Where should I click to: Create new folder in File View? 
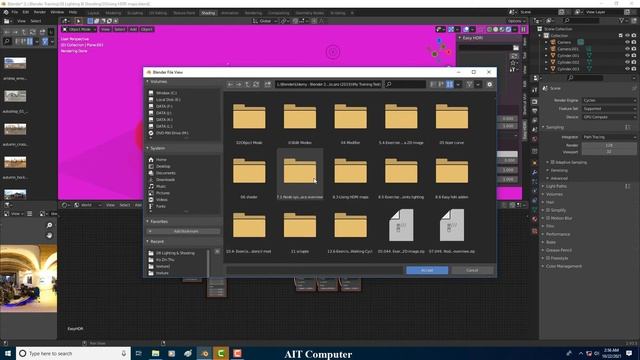[268, 84]
